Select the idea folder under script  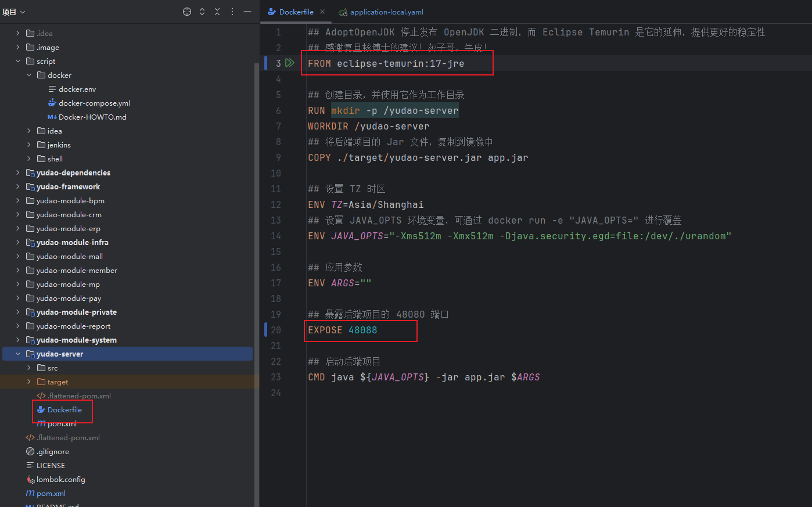tap(55, 131)
